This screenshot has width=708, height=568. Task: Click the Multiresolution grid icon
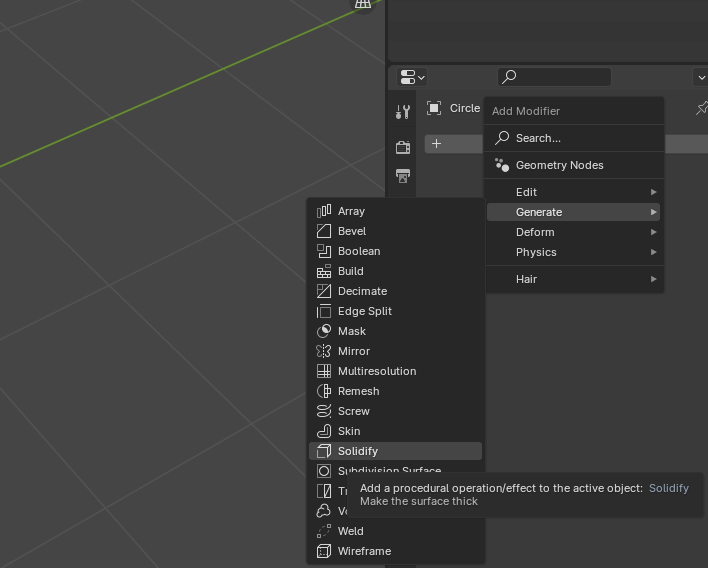[324, 371]
